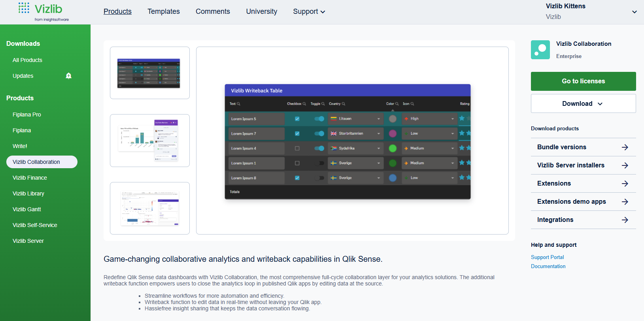
Task: Click the search icon beside Color column header
Action: [397, 104]
